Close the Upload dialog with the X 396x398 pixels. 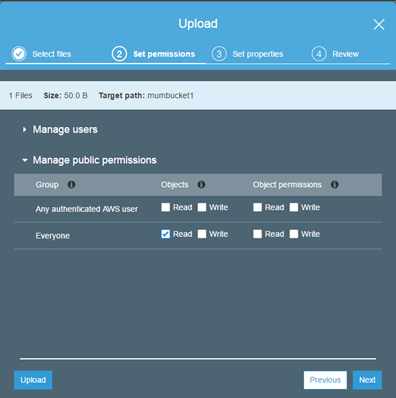pos(379,24)
